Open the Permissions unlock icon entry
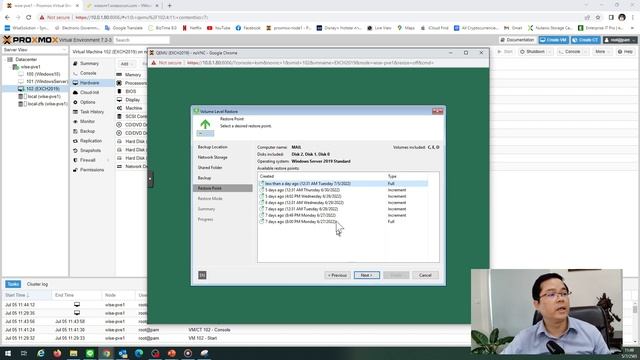 pos(76,170)
